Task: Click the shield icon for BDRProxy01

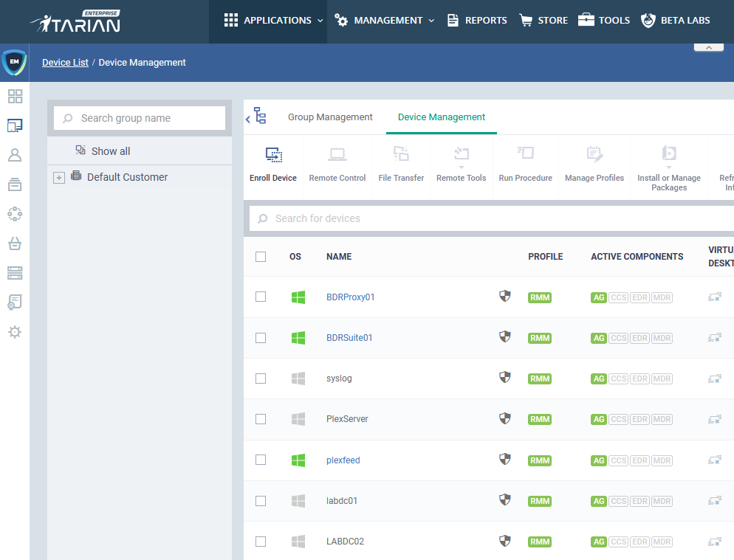Action: click(504, 296)
